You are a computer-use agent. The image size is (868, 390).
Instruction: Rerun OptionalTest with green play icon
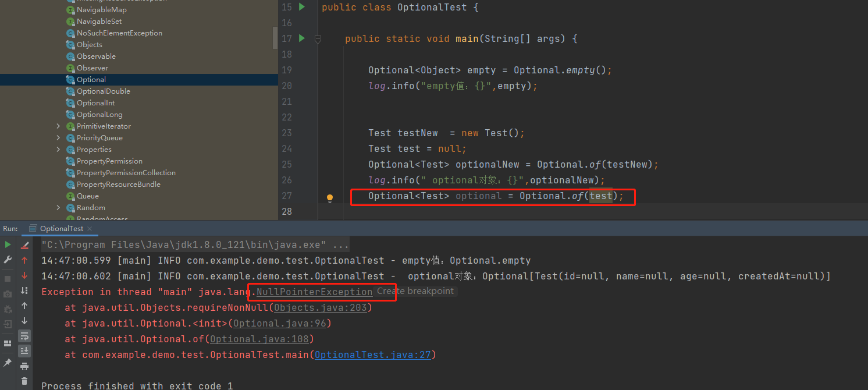(x=8, y=245)
